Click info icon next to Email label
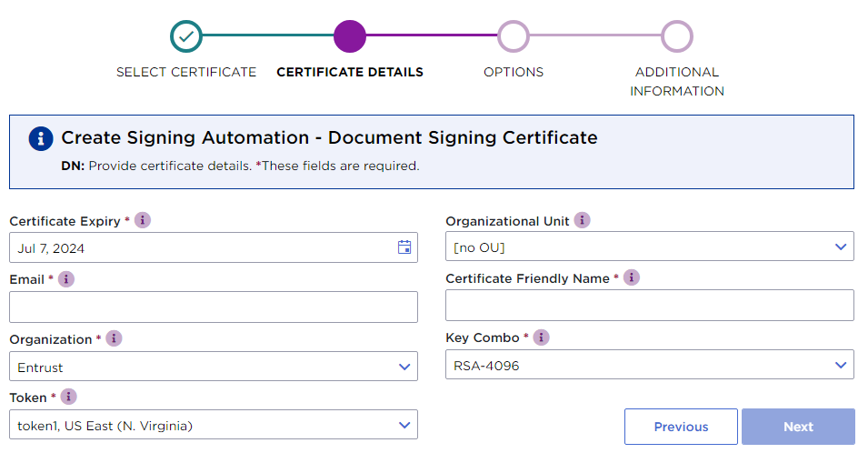868x453 pixels. (x=66, y=279)
